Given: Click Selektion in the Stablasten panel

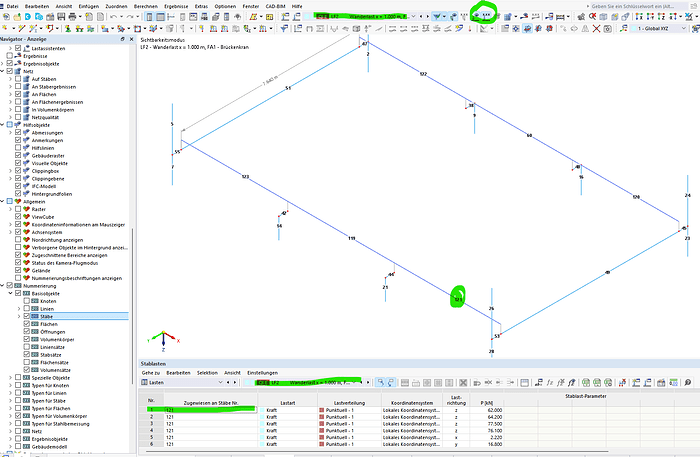Looking at the screenshot, I should [207, 371].
